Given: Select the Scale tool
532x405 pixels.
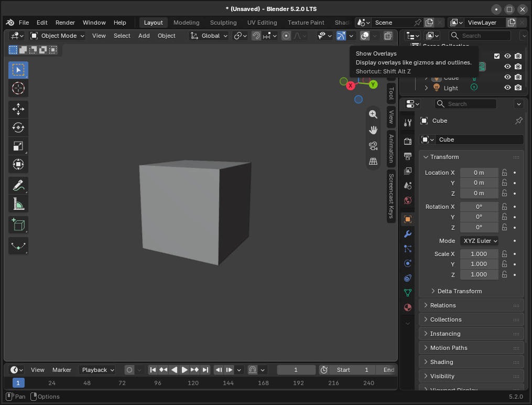Looking at the screenshot, I should (x=18, y=146).
